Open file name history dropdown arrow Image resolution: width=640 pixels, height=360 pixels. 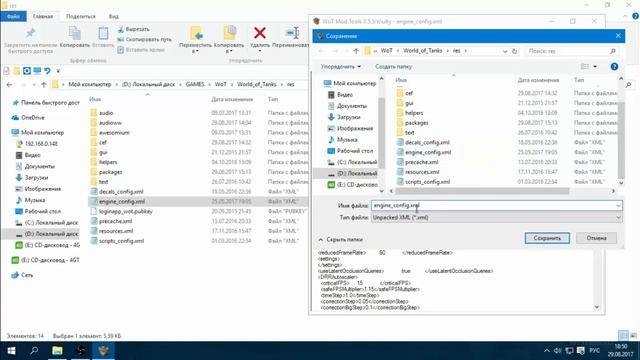618,206
